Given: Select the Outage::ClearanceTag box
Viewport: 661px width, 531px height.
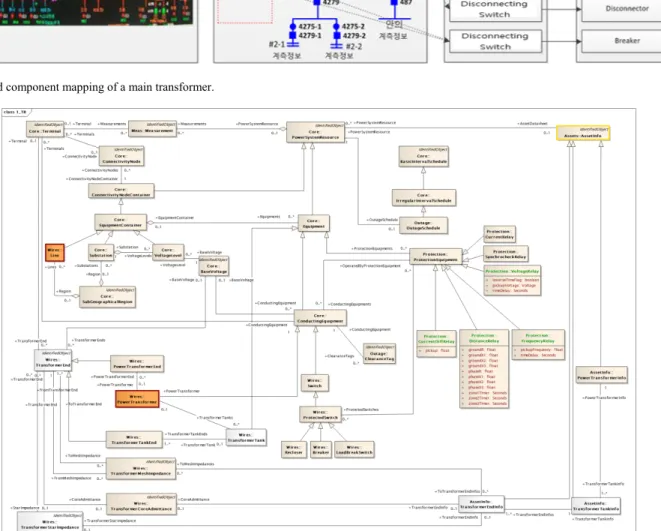Looking at the screenshot, I should coord(379,354).
